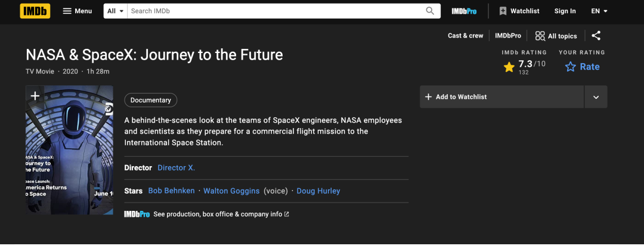Open All topics

556,36
